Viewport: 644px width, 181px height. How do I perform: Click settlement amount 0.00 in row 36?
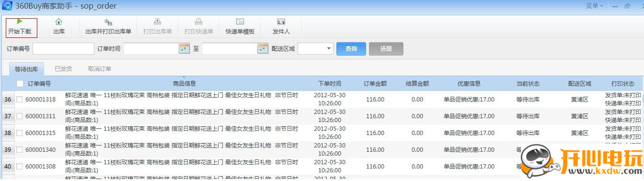pyautogui.click(x=417, y=100)
